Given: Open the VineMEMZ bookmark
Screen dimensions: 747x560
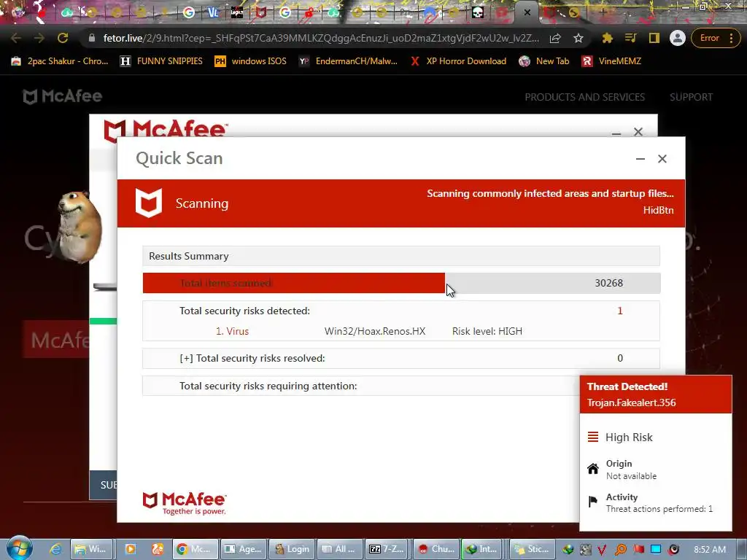Looking at the screenshot, I should point(612,61).
